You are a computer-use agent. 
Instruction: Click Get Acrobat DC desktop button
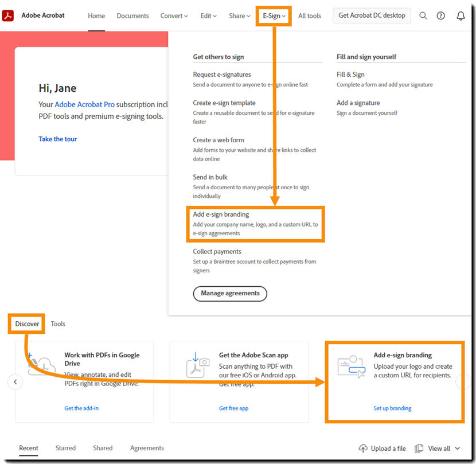[372, 15]
